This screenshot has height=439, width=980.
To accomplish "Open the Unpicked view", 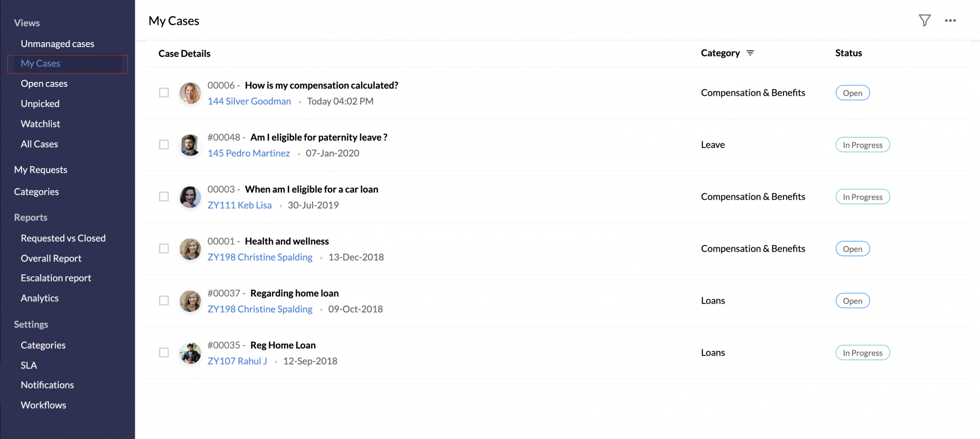I will (x=40, y=104).
